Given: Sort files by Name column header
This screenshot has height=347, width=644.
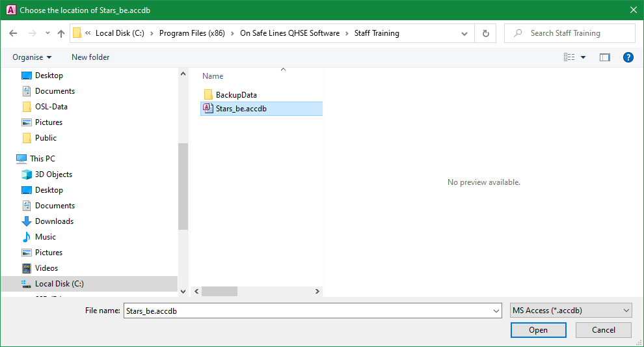Looking at the screenshot, I should coord(213,76).
